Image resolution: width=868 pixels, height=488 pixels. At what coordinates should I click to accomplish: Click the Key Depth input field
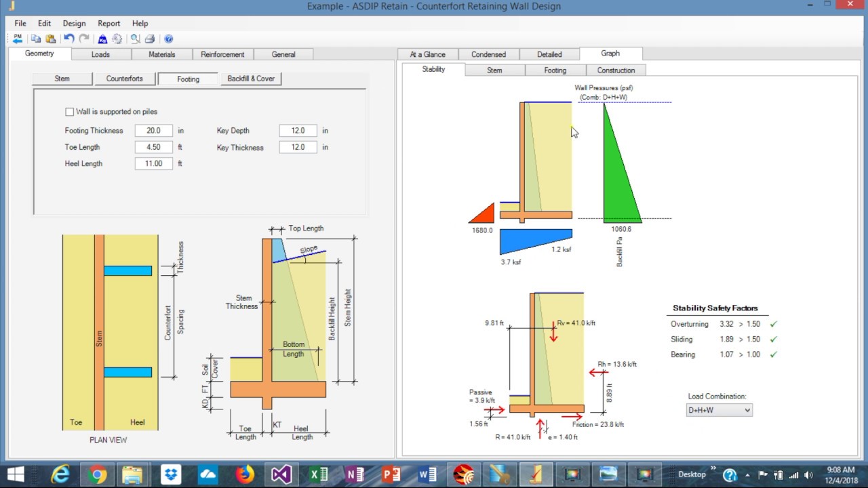[x=298, y=131]
